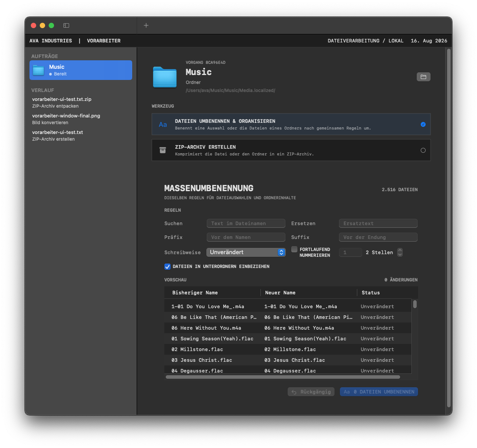Select row '06 Here Without You.m4a'
The height and width of the screenshot is (448, 477).
tap(288, 328)
